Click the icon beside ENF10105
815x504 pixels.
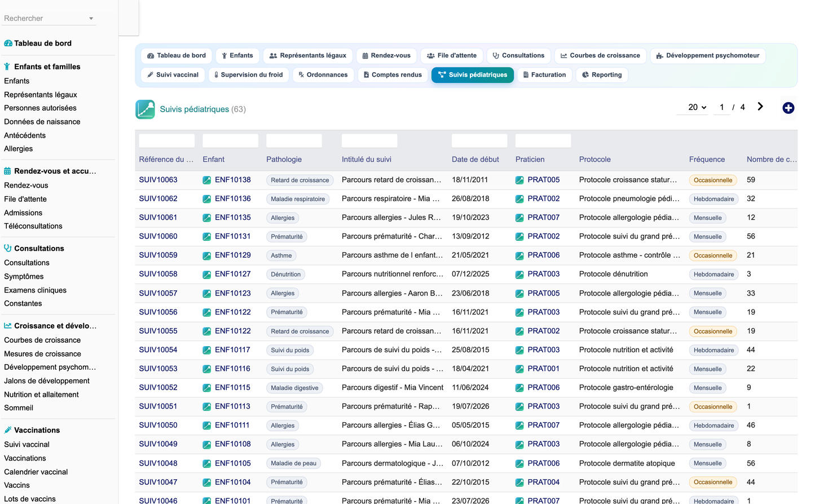(x=207, y=463)
